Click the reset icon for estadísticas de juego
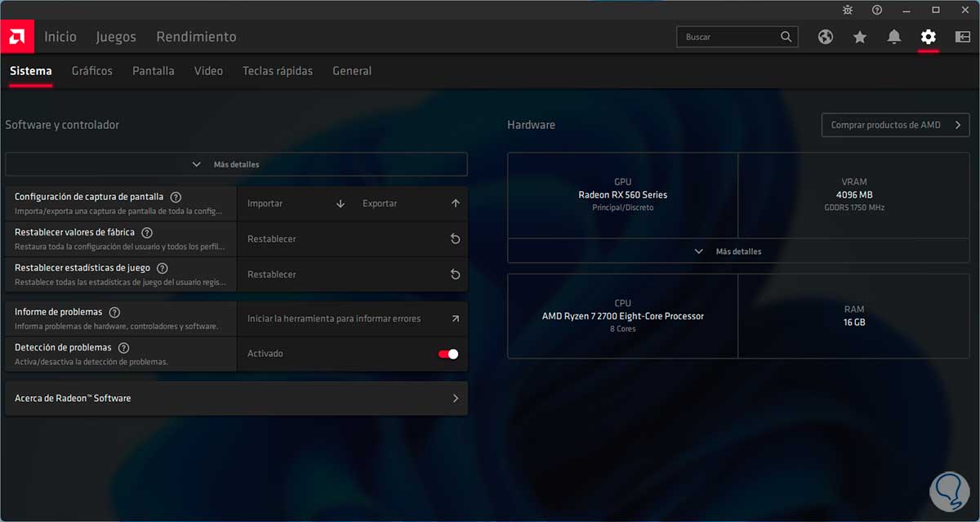 456,274
